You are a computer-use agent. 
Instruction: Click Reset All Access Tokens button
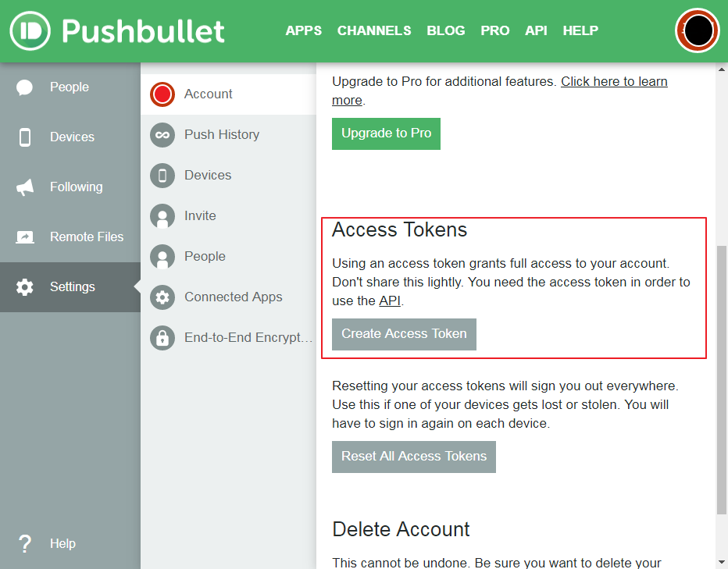point(414,457)
